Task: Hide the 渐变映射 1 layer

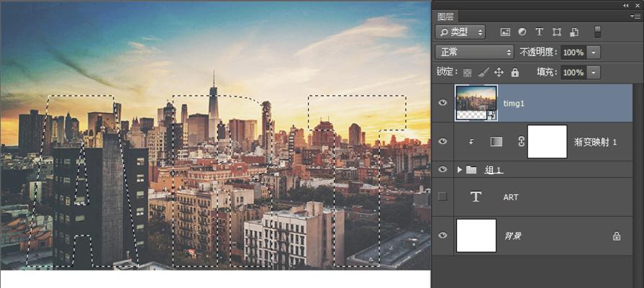Action: pyautogui.click(x=443, y=141)
